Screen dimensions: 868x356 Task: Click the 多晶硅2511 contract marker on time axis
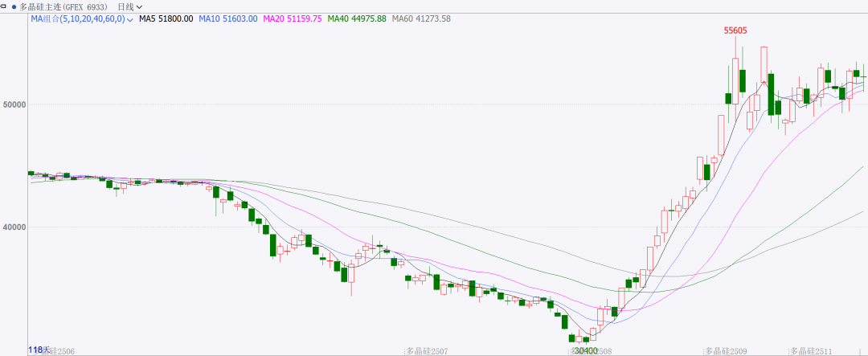tap(813, 350)
